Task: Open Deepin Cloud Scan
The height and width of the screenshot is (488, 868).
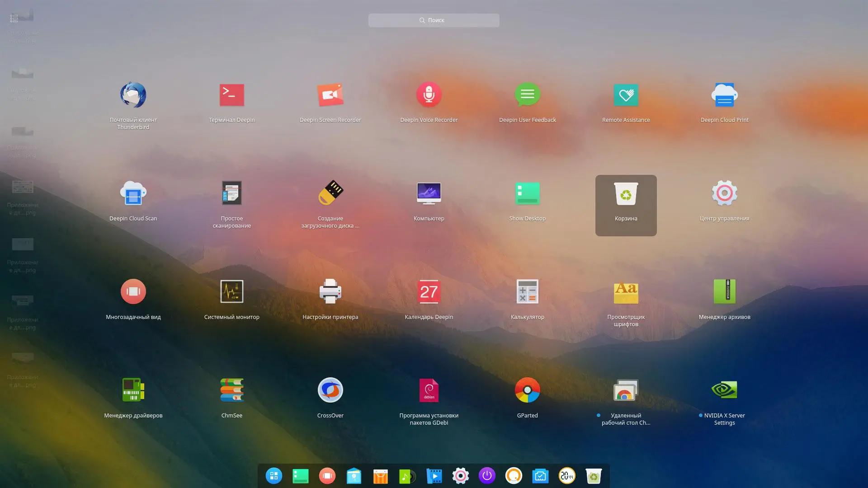Action: click(133, 193)
